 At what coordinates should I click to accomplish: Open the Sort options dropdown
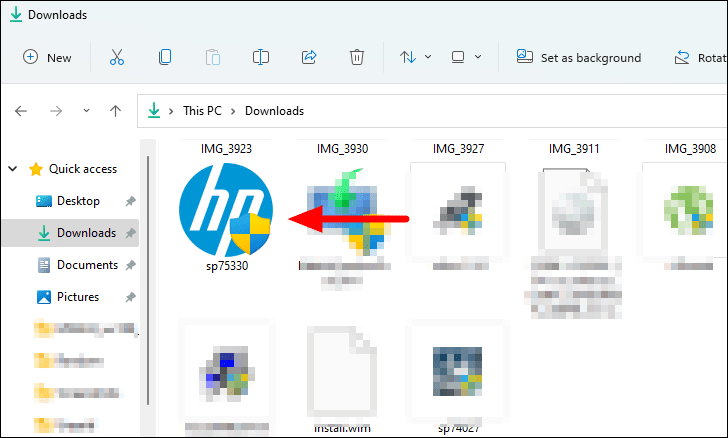416,57
